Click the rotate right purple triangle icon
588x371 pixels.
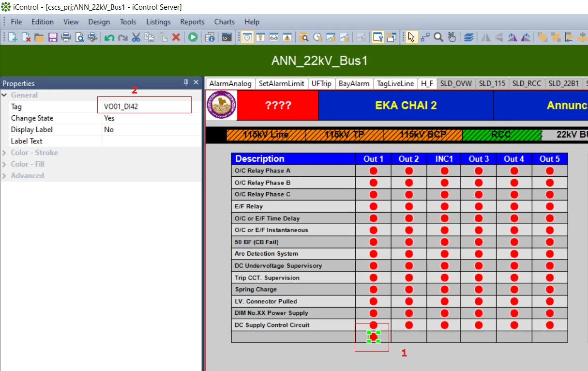[512, 37]
